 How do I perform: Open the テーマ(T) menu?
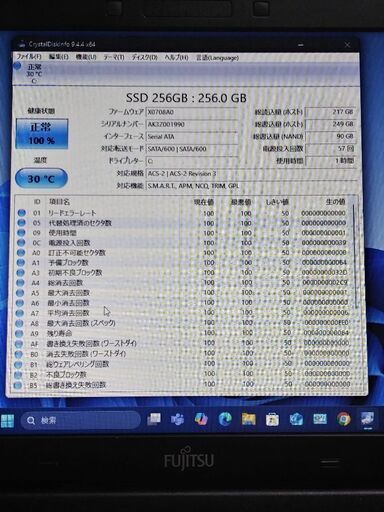114,57
